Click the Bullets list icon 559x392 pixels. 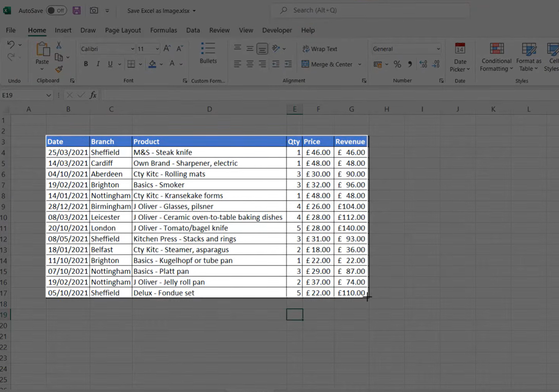(x=208, y=49)
